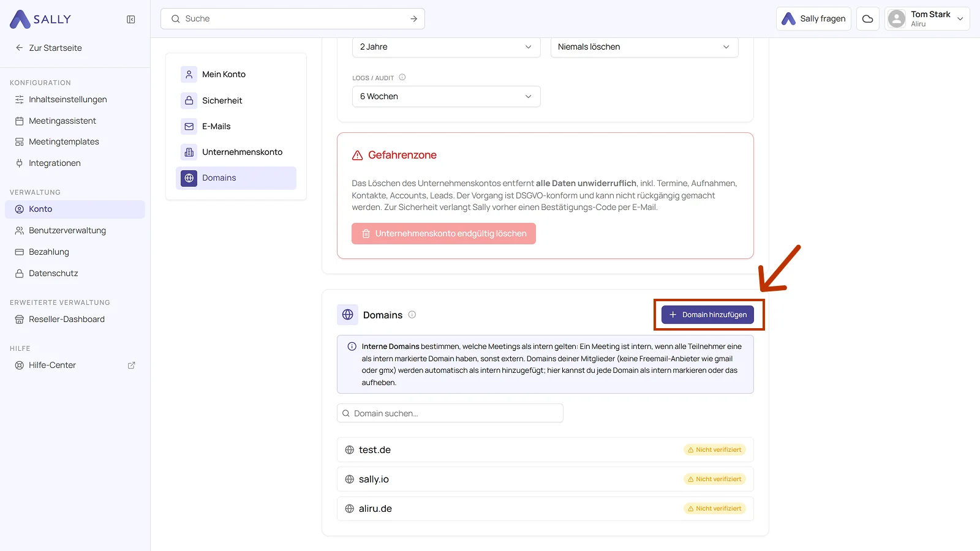Open the 2 Jahre retention dropdown
The height and width of the screenshot is (551, 980).
[x=446, y=47]
